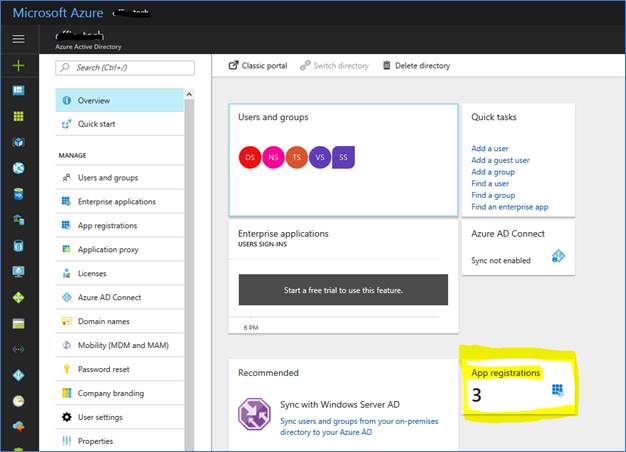Click the Azure AD Connect sync icon tile
Screen dimensions: 626x452
click(558, 256)
